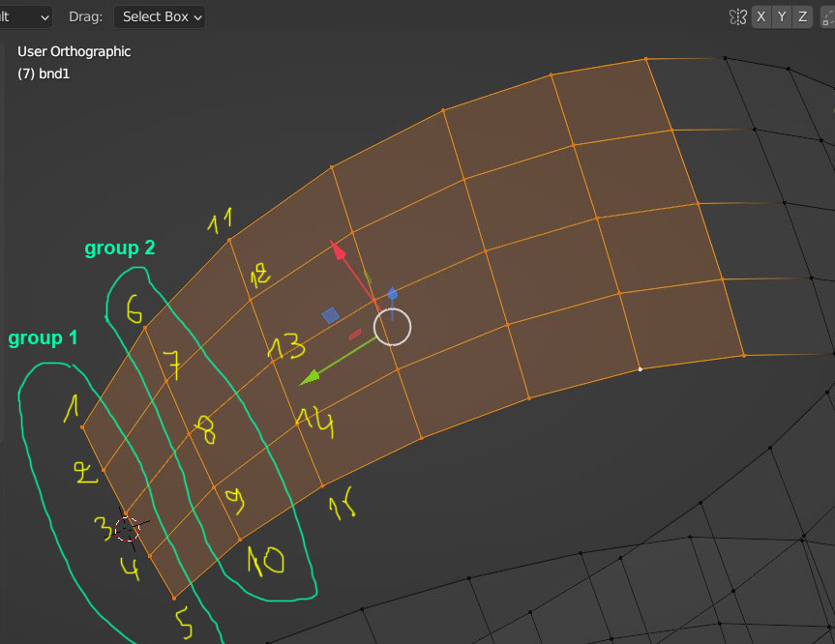Open the Select Box drag mode dropdown
835x644 pixels.
coord(159,16)
